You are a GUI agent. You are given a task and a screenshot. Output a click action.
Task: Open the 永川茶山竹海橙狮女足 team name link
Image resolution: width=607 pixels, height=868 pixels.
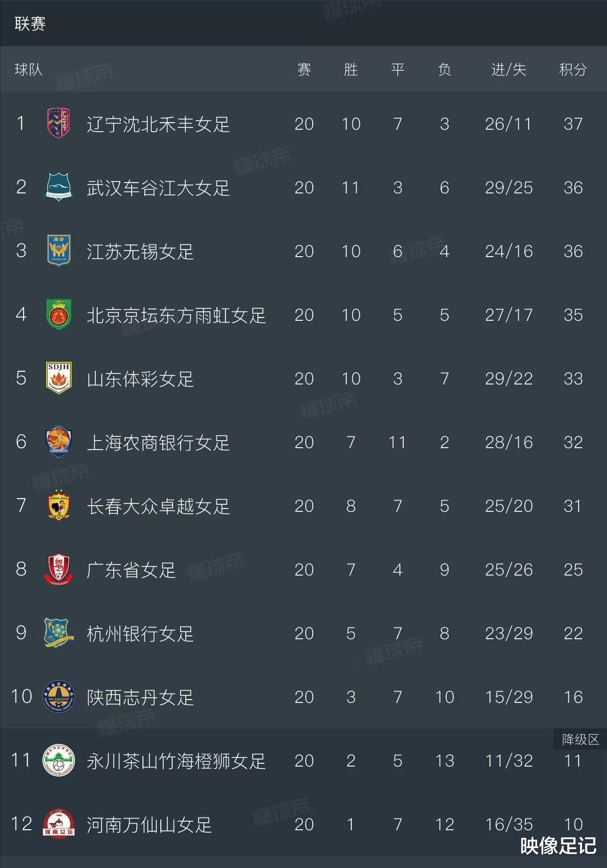coord(176,760)
